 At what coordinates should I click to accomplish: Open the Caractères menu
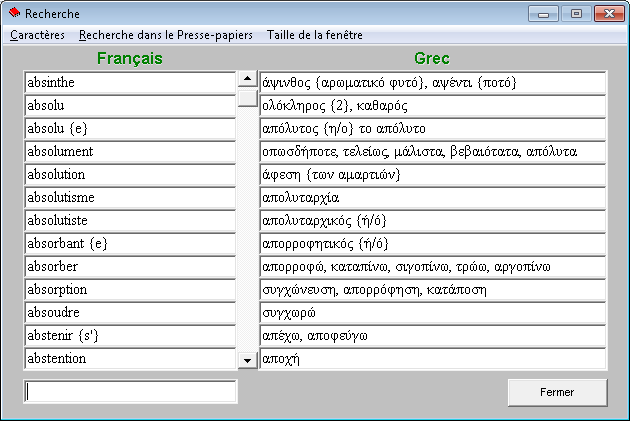click(37, 35)
